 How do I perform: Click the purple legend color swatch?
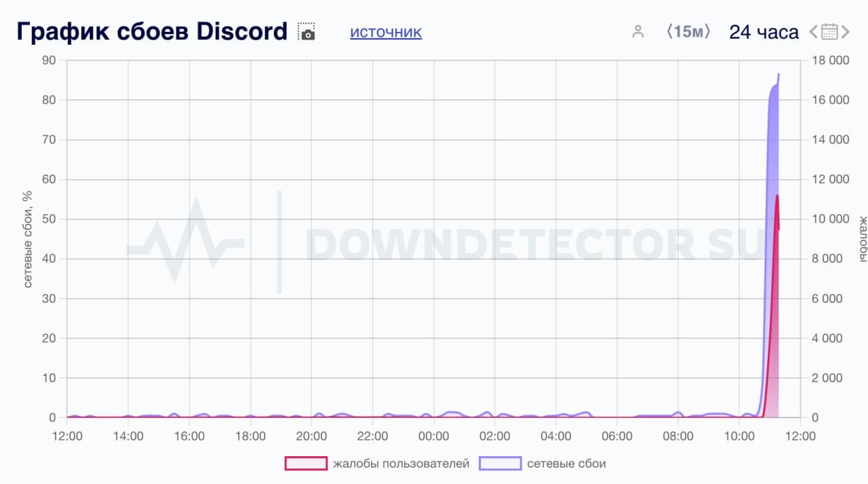(500, 464)
